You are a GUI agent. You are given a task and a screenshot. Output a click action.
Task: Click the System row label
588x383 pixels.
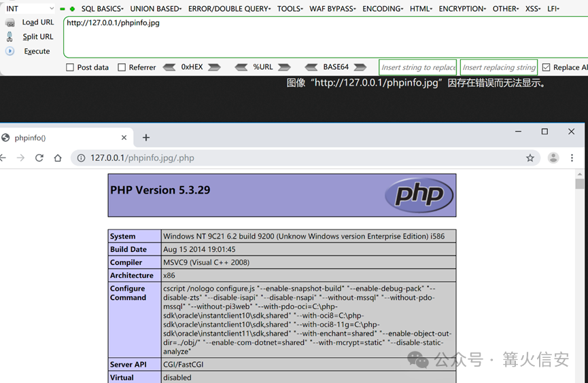pos(122,236)
